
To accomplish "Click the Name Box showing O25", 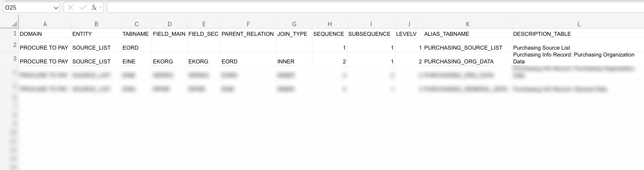I will coord(27,8).
